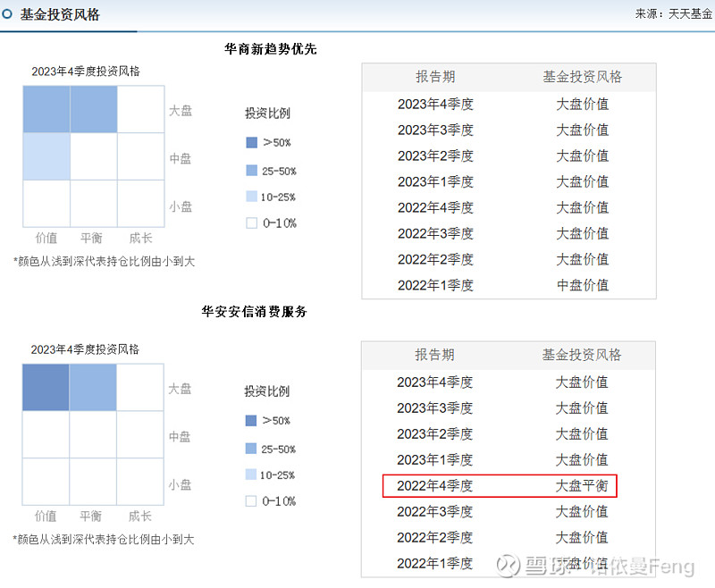Viewport: 715px width, 588px height.
Task: Click the >50% legend swatch in 华安 chart
Action: [251, 421]
